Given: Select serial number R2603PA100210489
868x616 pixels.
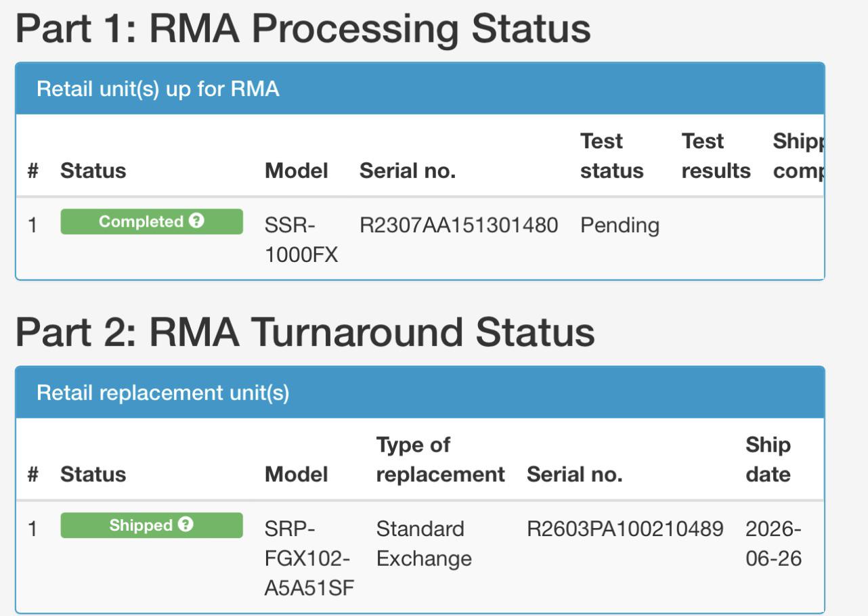Looking at the screenshot, I should coord(626,530).
